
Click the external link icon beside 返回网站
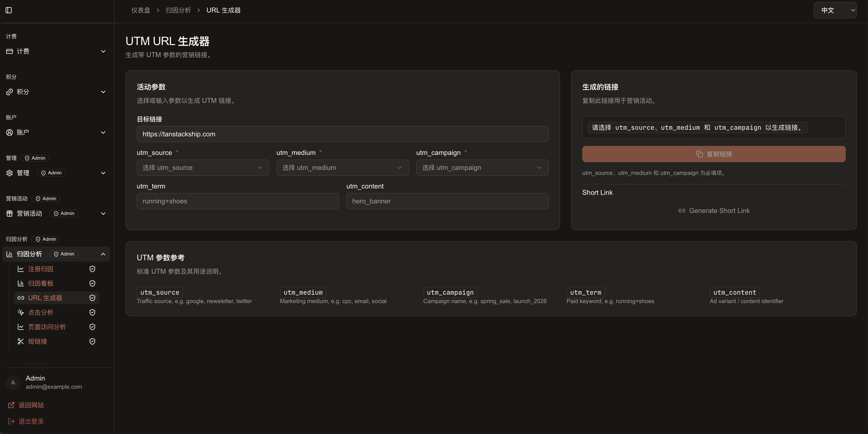tap(11, 405)
